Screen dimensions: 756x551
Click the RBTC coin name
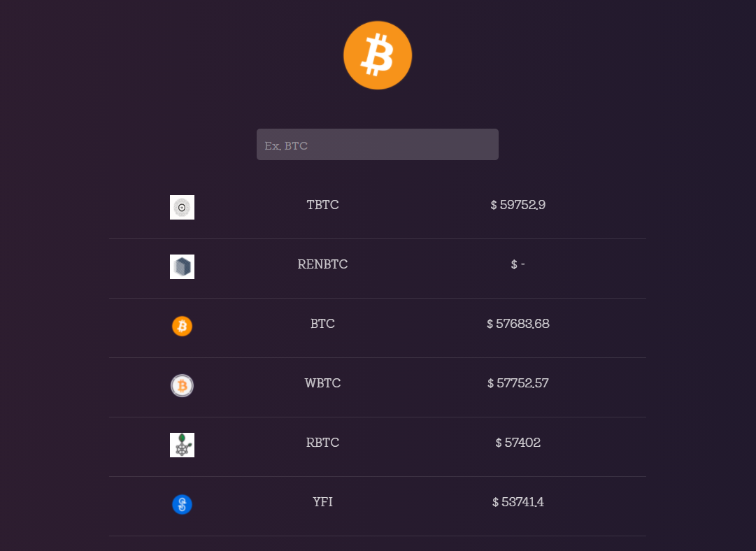click(322, 443)
